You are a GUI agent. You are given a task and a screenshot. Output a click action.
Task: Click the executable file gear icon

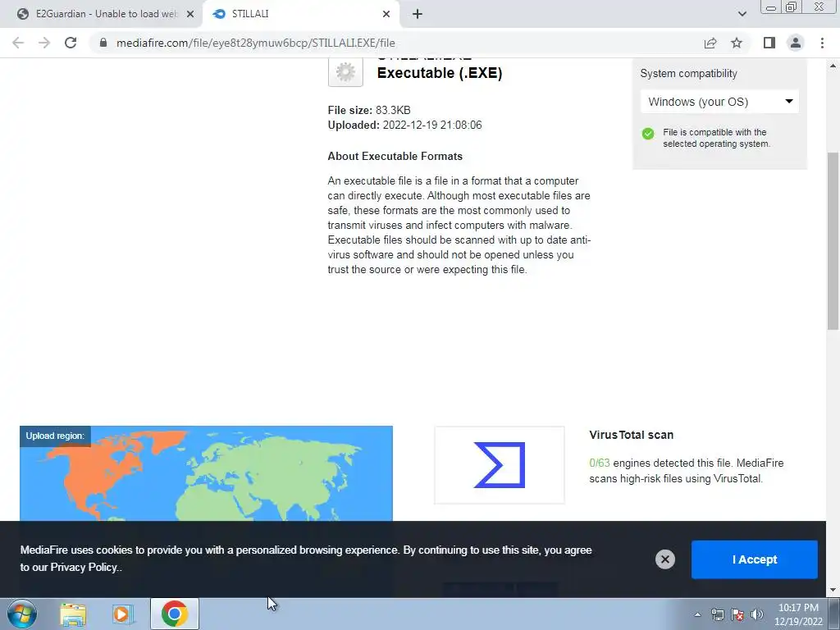[345, 72]
